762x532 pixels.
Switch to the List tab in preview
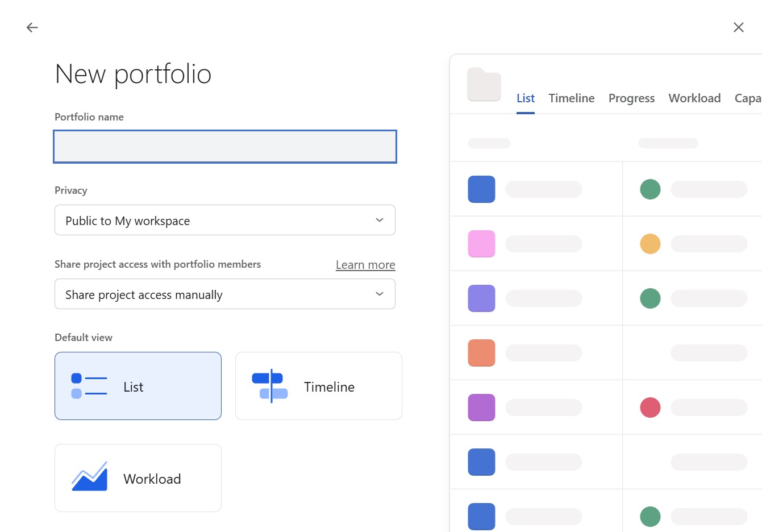526,98
